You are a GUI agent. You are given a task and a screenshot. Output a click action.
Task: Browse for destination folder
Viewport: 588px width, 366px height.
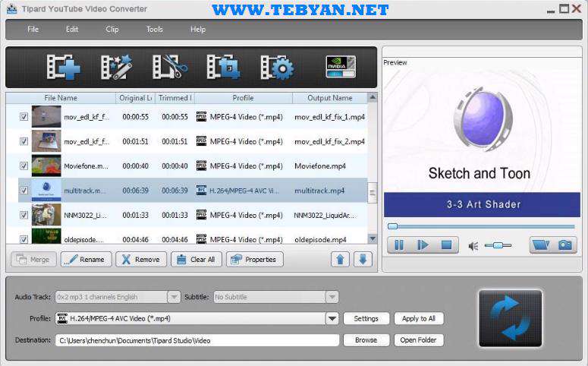tap(366, 340)
